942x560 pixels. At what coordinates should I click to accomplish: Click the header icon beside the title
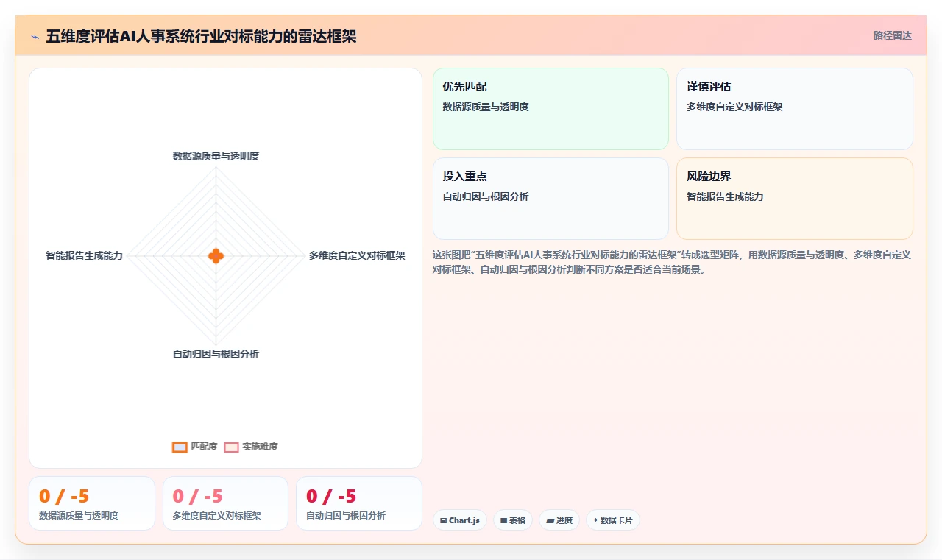point(35,36)
